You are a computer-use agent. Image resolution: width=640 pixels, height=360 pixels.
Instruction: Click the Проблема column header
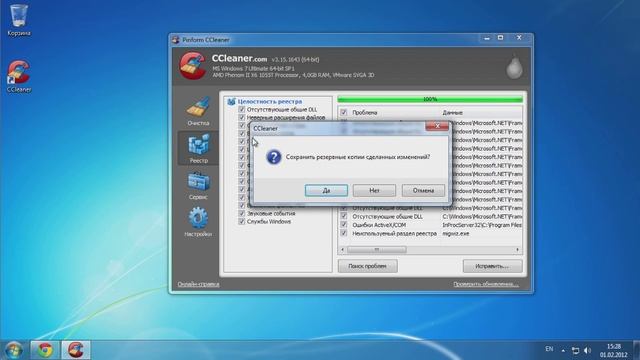tap(364, 112)
